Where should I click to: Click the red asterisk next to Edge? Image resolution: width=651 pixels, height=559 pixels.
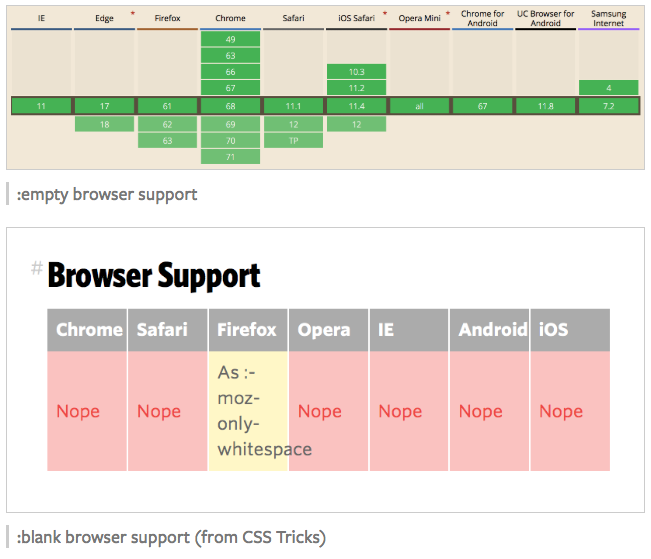pos(132,15)
